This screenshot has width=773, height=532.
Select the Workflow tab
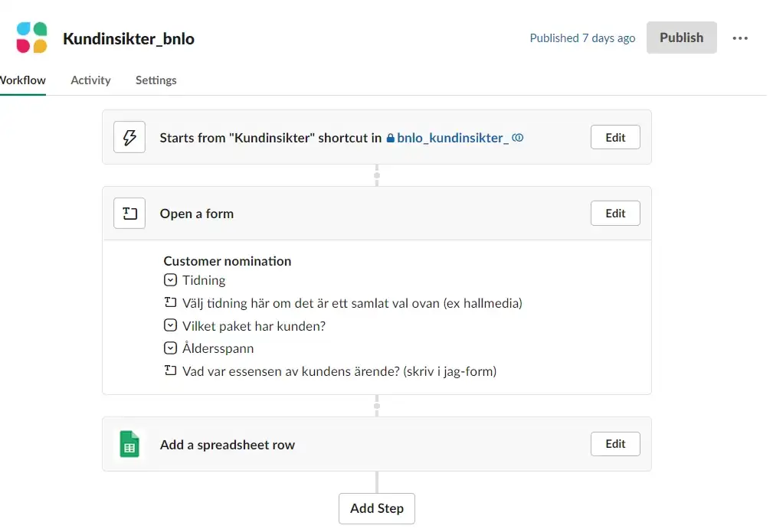pos(23,80)
